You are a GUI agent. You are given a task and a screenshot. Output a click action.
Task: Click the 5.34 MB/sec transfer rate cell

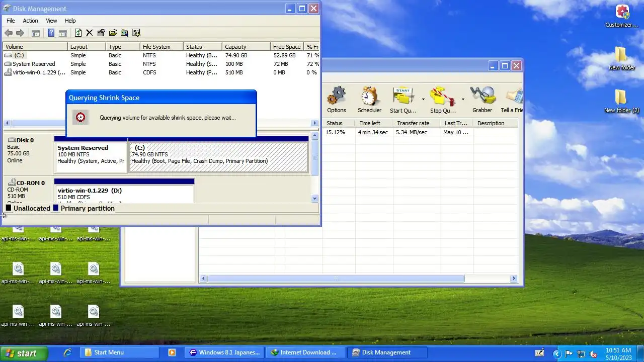[x=417, y=132]
